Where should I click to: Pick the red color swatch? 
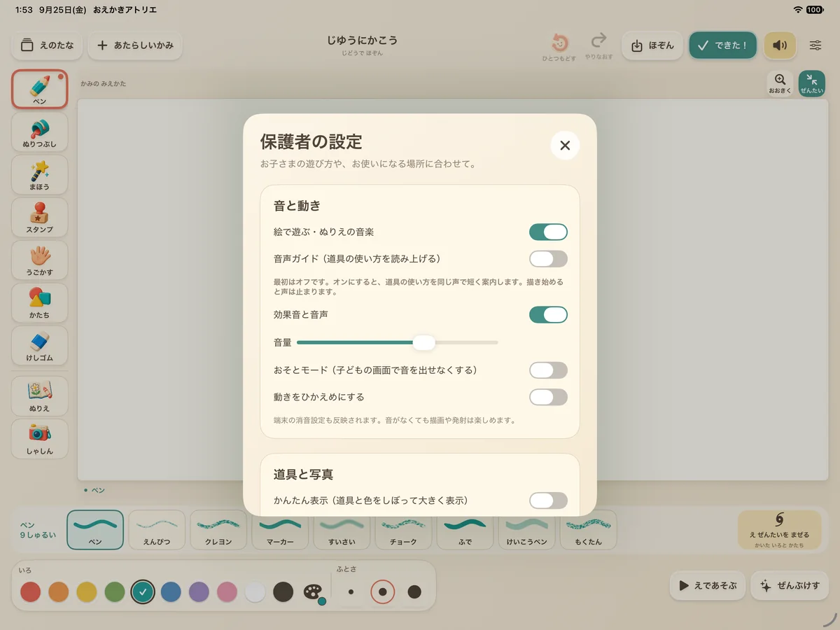30,592
